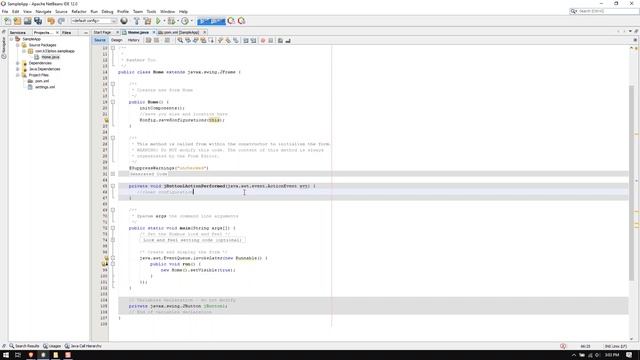Select settings.xml in project tree

tap(45, 87)
